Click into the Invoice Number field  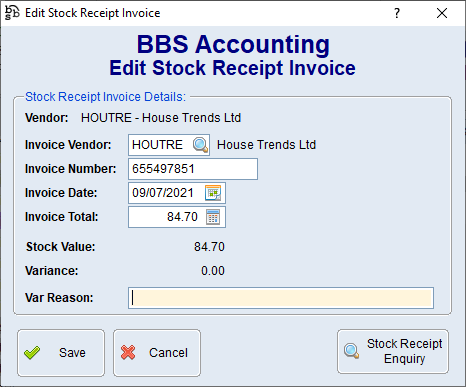coord(193,169)
